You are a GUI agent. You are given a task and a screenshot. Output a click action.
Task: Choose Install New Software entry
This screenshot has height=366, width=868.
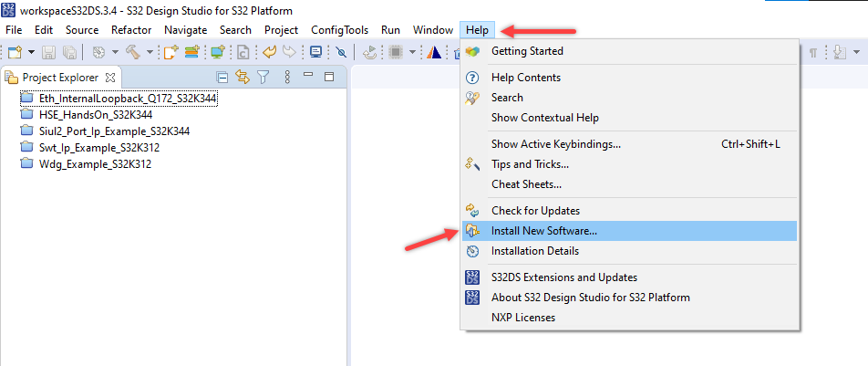pyautogui.click(x=629, y=231)
